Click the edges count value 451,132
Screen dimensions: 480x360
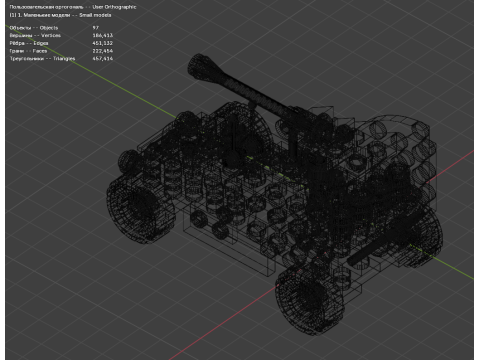pyautogui.click(x=103, y=43)
